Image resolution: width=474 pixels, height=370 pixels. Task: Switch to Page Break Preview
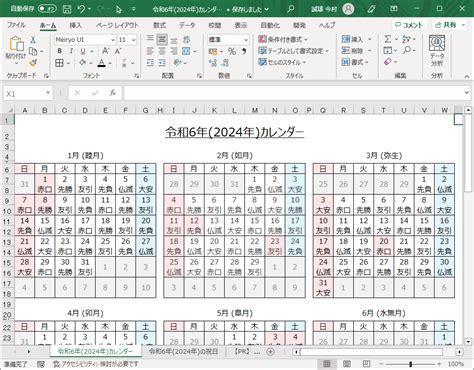pos(366,364)
